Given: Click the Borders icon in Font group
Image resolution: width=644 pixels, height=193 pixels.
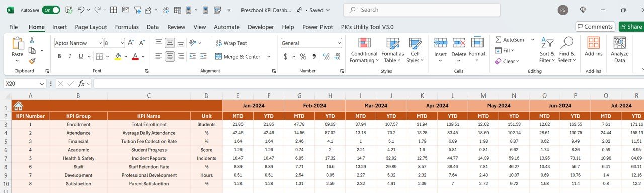Looking at the screenshot, I should pyautogui.click(x=99, y=56).
